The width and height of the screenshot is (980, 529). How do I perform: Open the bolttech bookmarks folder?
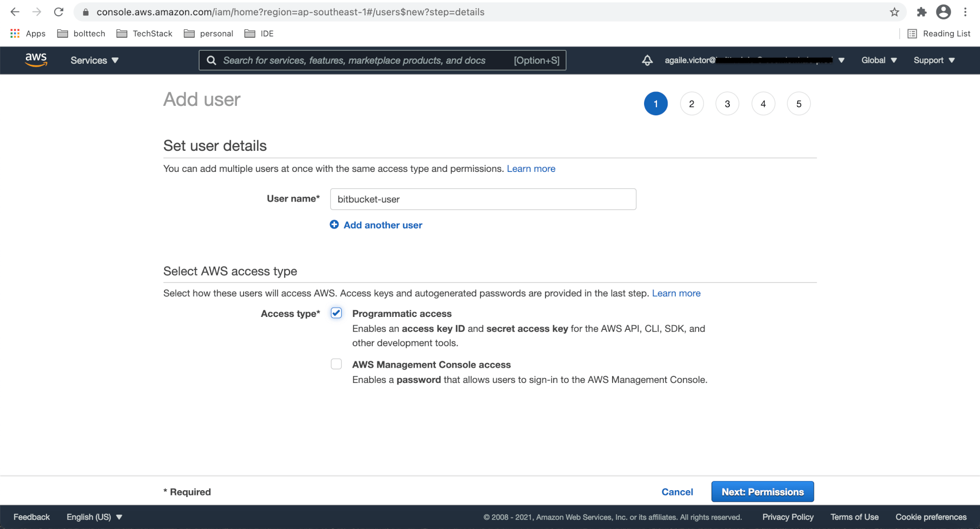click(x=81, y=34)
